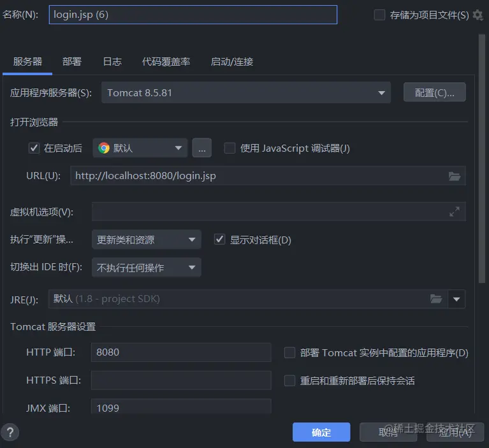Click the 配置(C)... button
Viewport: 489px width, 448px height.
(x=434, y=92)
